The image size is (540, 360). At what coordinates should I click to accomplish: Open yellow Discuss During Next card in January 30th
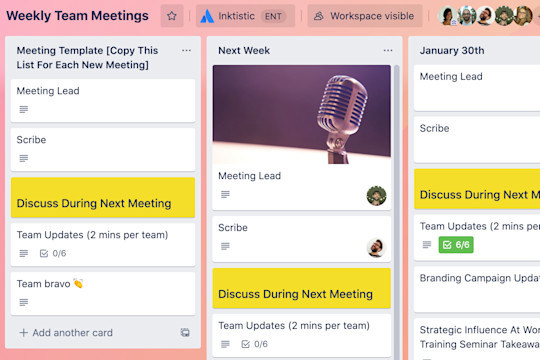477,189
